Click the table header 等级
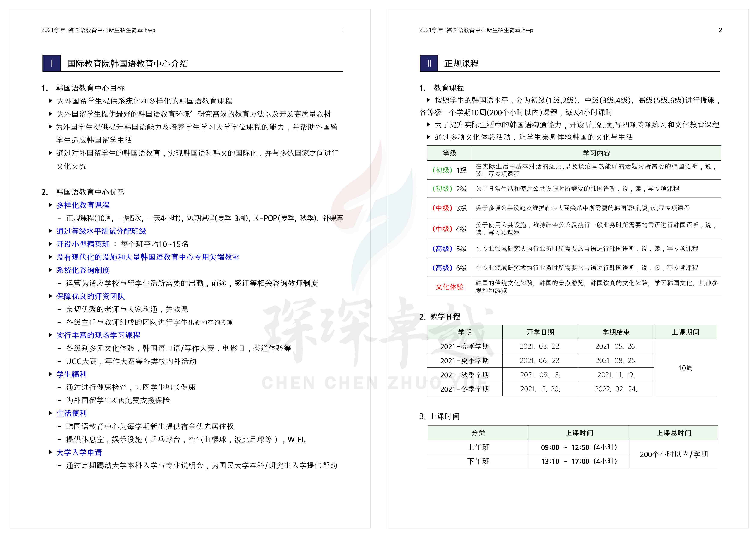 click(449, 153)
